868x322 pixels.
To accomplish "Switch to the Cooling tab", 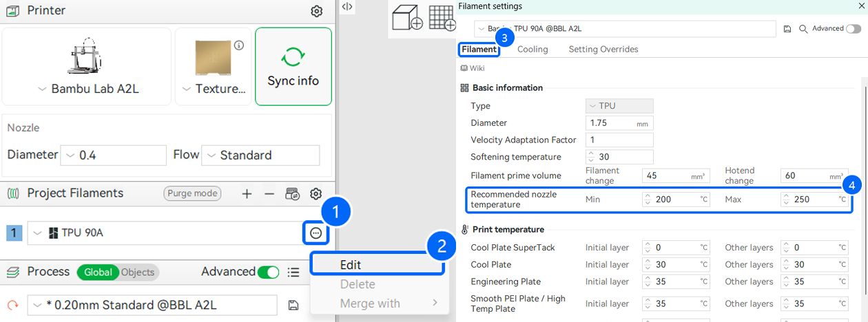I will pos(533,50).
